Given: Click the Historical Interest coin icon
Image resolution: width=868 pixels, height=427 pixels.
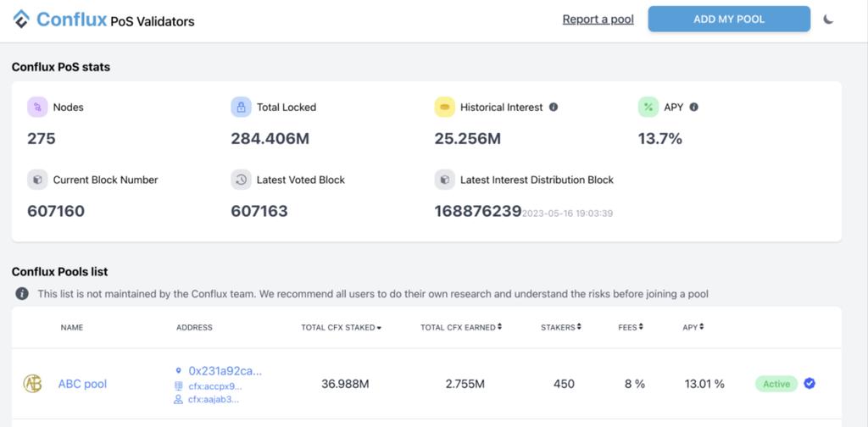Looking at the screenshot, I should (x=444, y=107).
